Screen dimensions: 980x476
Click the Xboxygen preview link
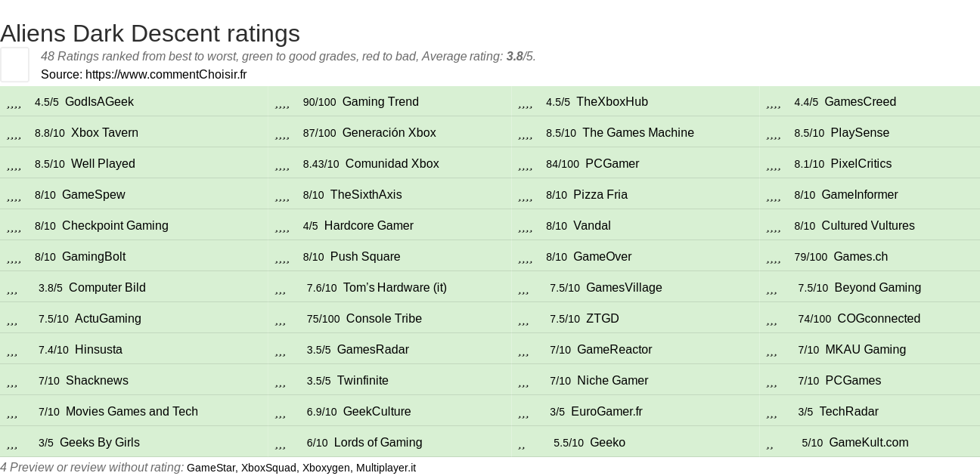(326, 468)
